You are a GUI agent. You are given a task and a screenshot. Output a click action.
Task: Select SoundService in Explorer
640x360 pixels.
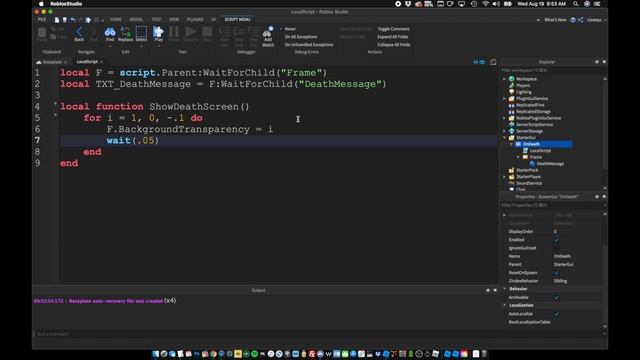529,183
